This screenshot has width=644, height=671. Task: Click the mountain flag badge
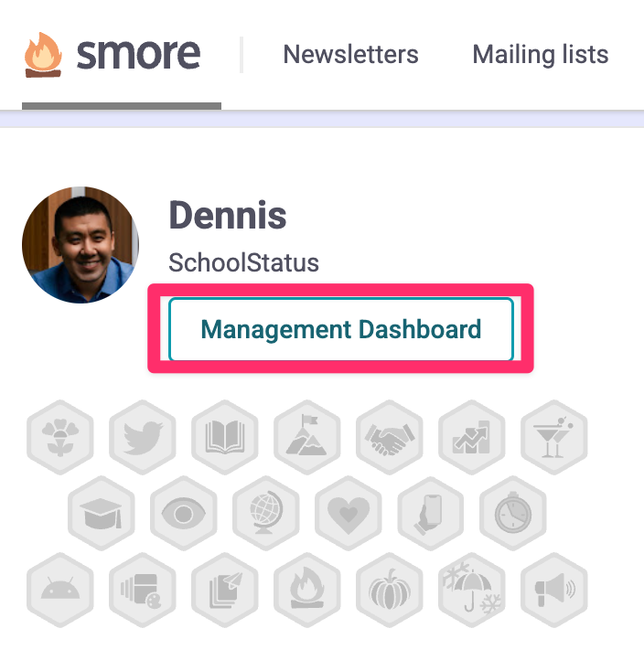coord(306,437)
